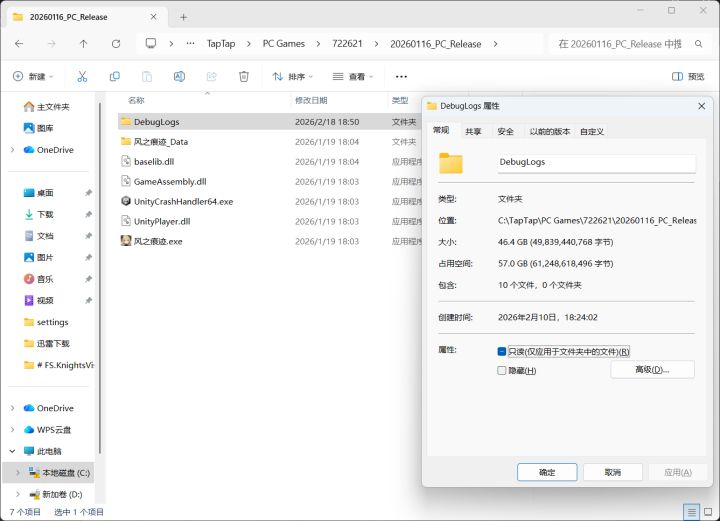
Task: Click the search magnifier icon
Action: (x=698, y=44)
